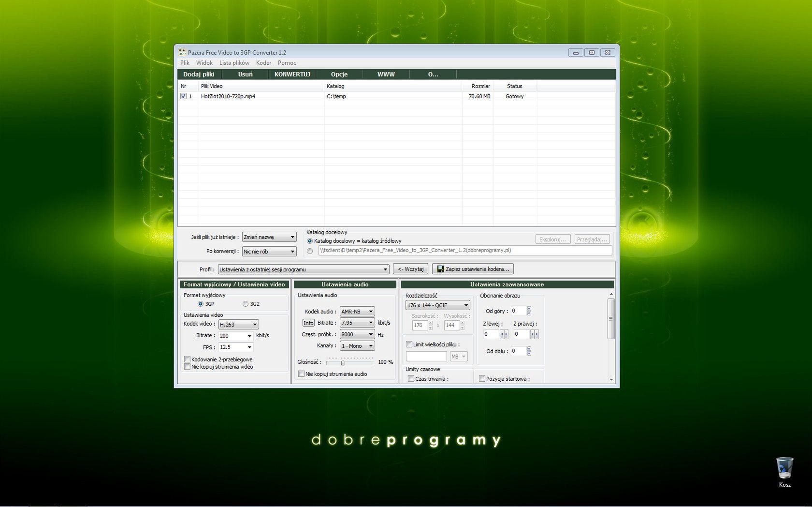The width and height of the screenshot is (812, 507).
Task: Click the Od góry crop stepper
Action: 529,311
